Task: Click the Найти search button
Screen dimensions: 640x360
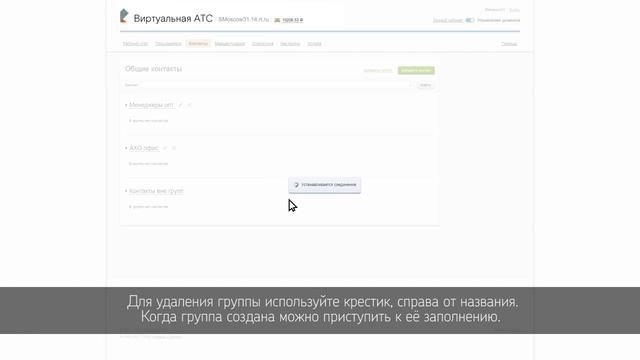Action: (x=425, y=85)
